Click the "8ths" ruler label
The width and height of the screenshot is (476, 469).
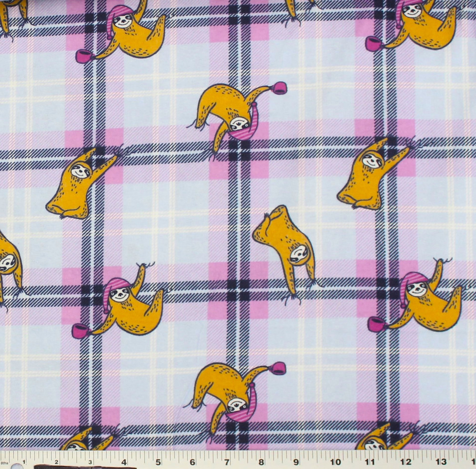4,463
